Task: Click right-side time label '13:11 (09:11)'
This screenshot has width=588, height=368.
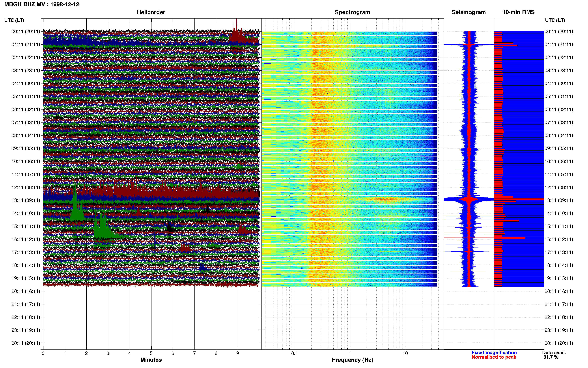Action: [x=559, y=200]
